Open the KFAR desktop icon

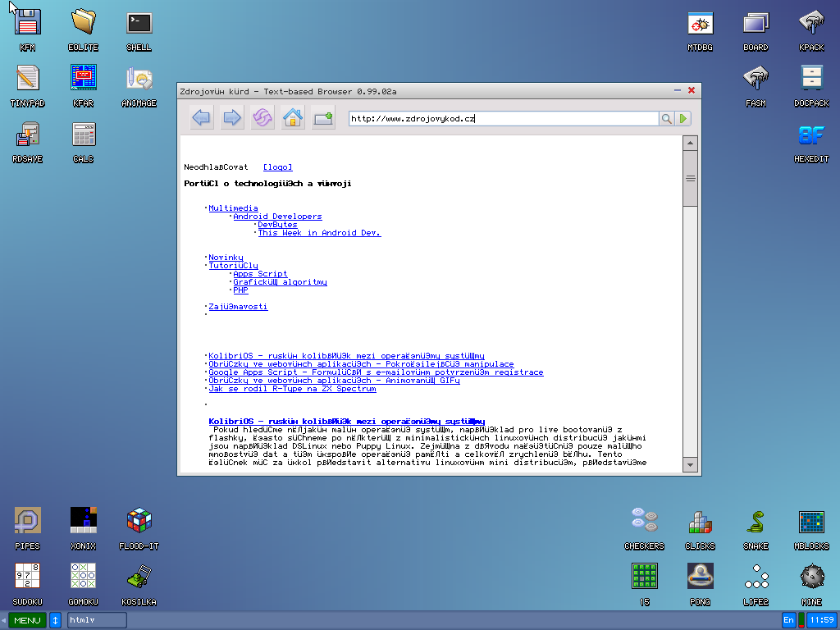(x=83, y=85)
